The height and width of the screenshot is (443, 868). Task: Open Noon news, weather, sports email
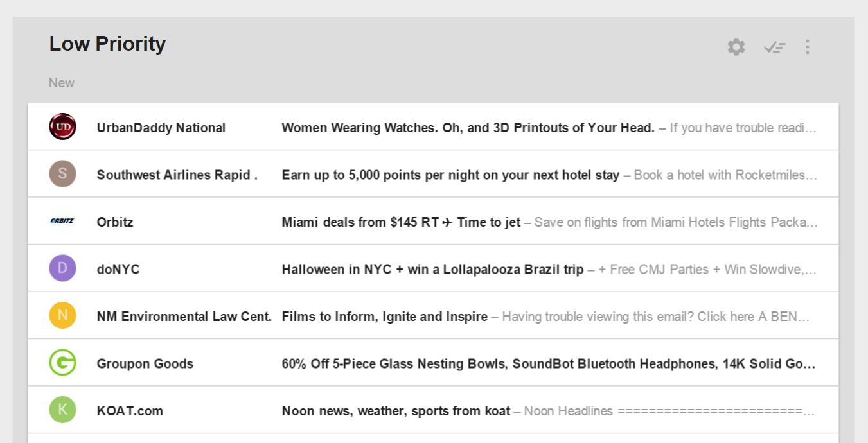click(x=396, y=411)
